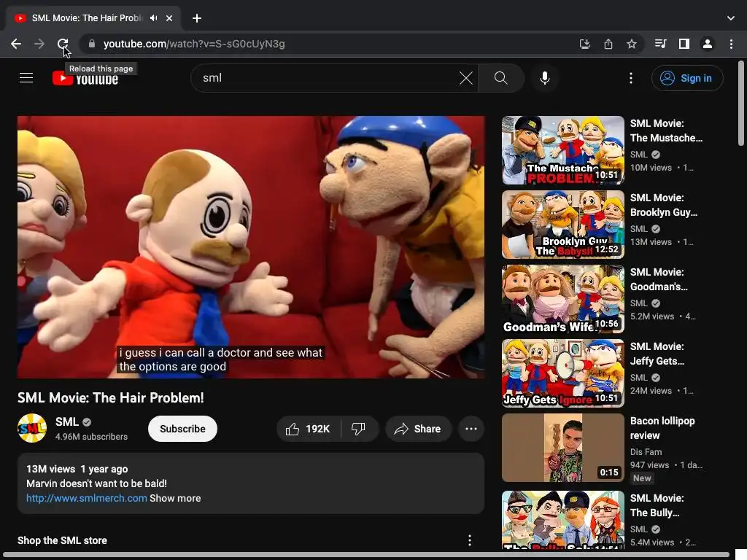Open the SML channel avatar
Viewport: 747px width, 560px height.
32,428
